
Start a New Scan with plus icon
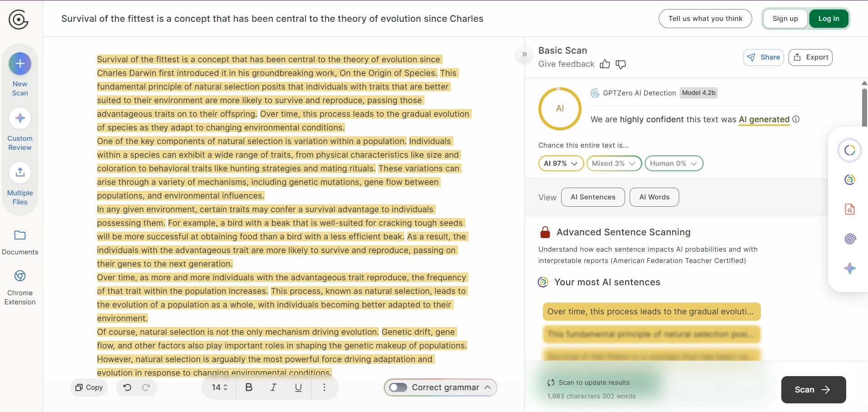[20, 64]
